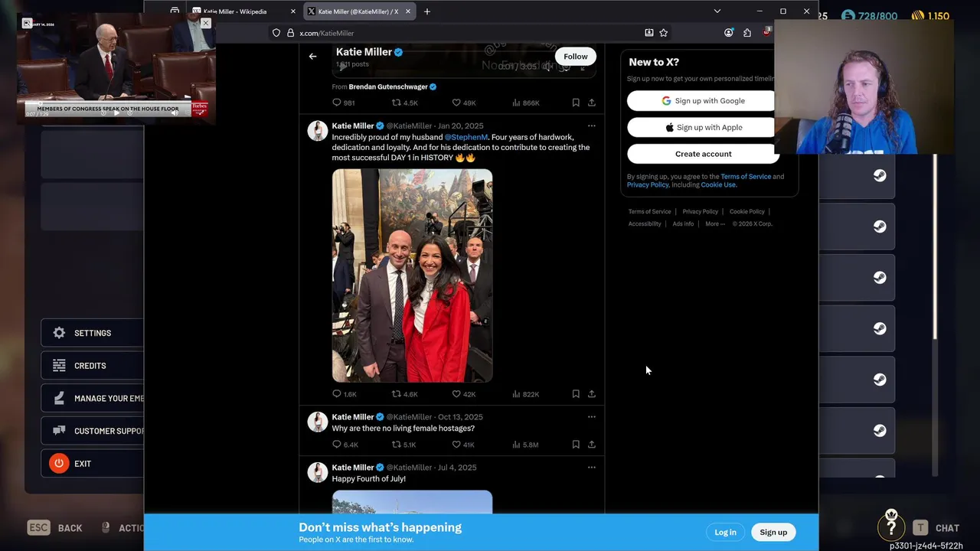
Task: Click Log in on bottom banner
Action: (725, 532)
